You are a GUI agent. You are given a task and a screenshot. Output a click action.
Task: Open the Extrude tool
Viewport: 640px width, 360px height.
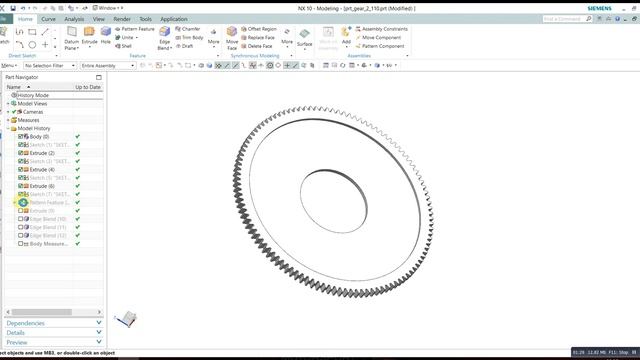pos(89,36)
